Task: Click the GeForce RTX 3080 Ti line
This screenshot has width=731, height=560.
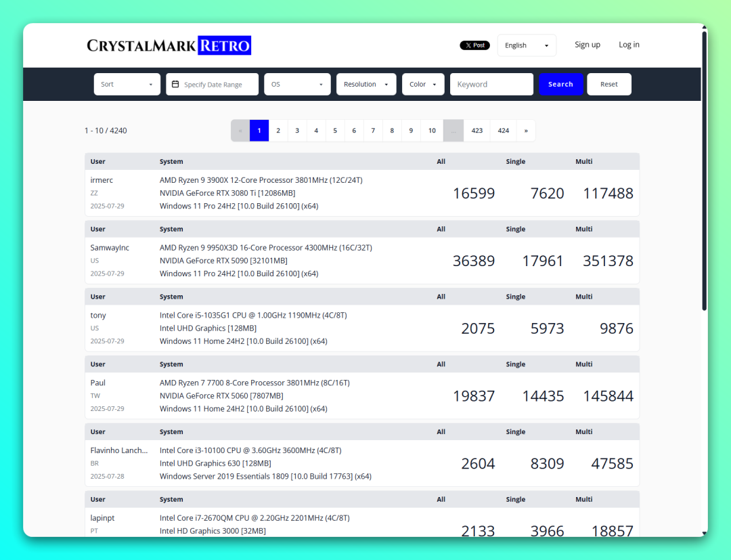Action: pyautogui.click(x=227, y=193)
